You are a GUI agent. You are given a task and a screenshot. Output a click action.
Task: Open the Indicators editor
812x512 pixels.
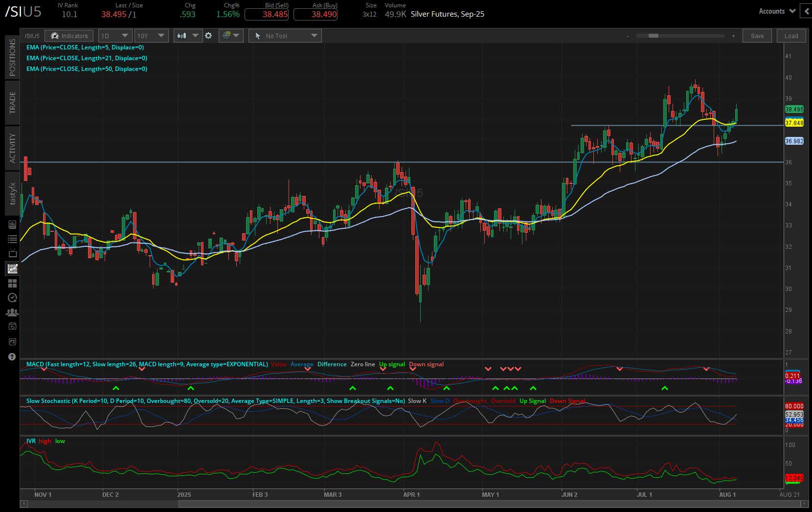[68, 35]
